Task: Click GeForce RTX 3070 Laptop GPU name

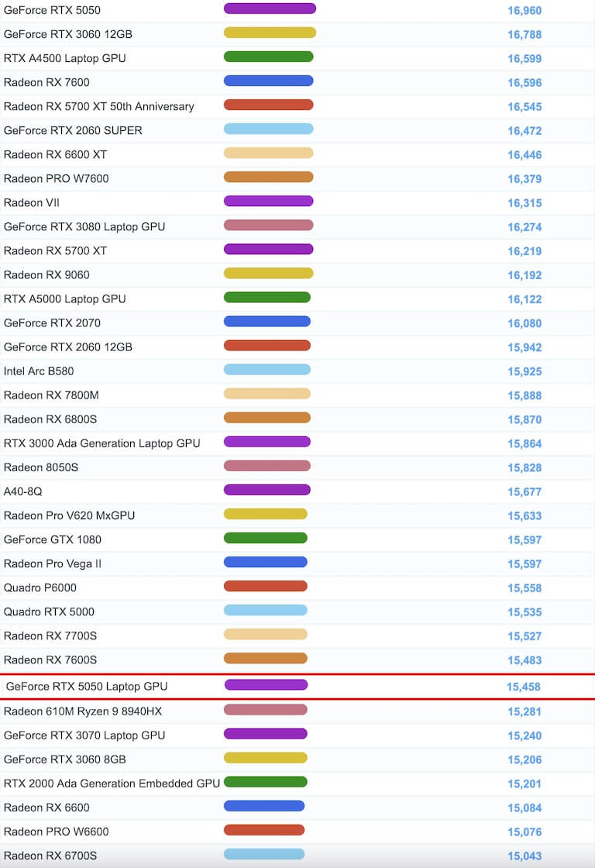Action: 84,735
